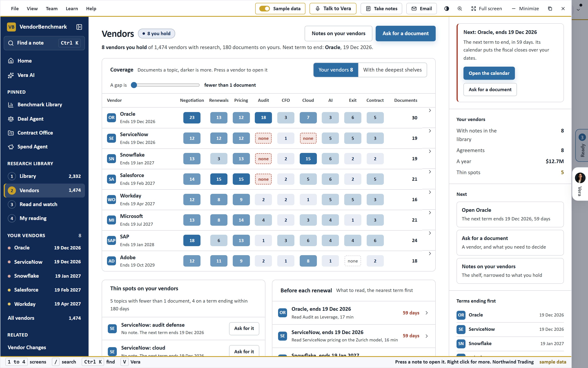Switch to With the deepest shelves

(392, 70)
